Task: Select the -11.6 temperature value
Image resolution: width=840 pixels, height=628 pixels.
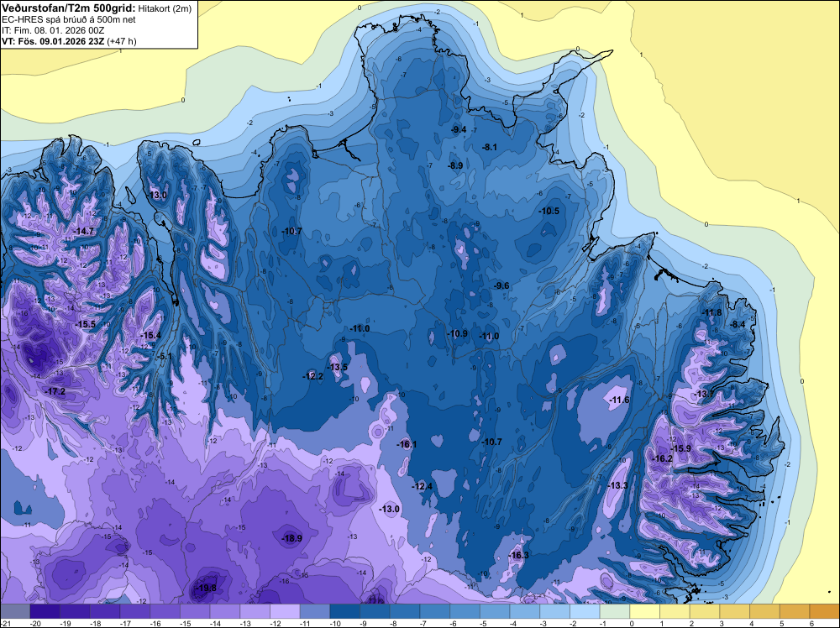Action: click(x=619, y=400)
